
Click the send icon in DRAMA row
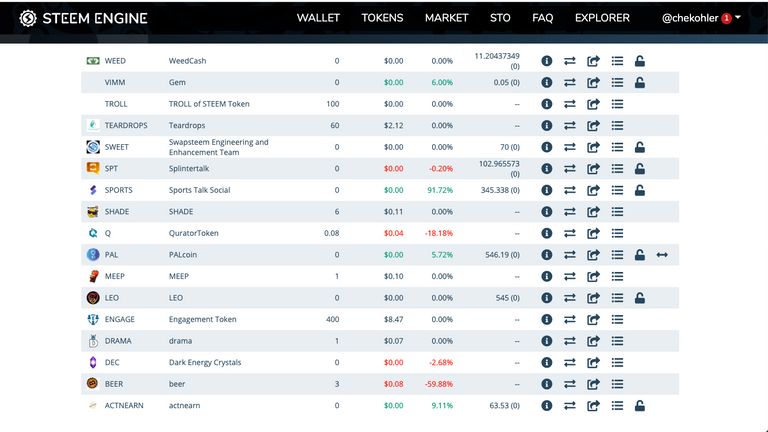coord(593,341)
